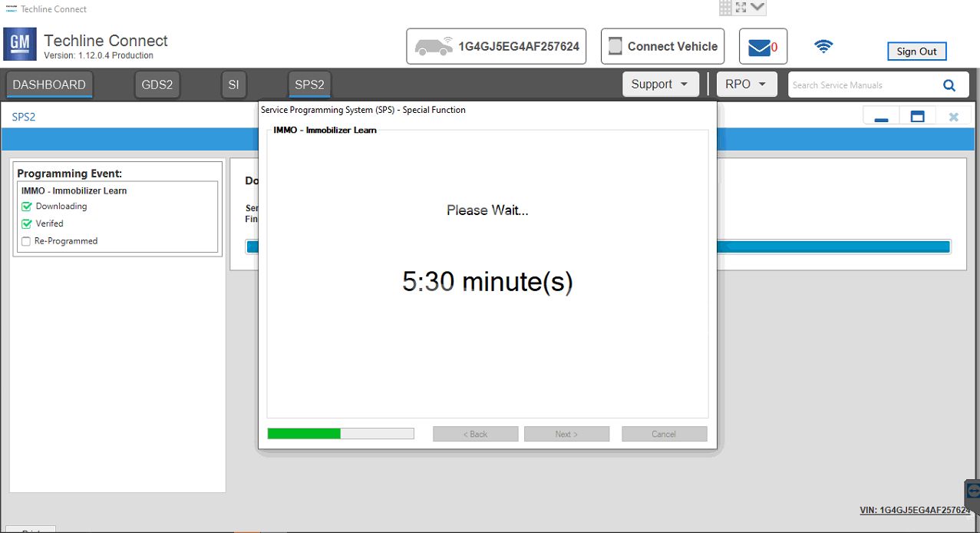Check the Re-Programmed checkbox
Viewport: 980px width, 533px height.
pos(27,241)
